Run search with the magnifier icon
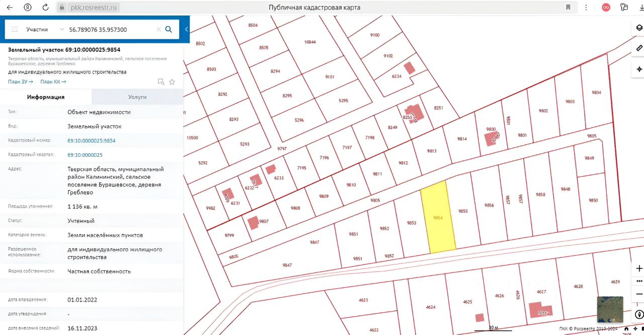The height and width of the screenshot is (335, 644). tap(169, 29)
